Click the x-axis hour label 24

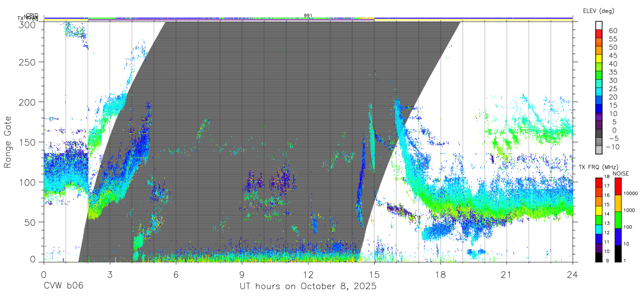coord(572,274)
